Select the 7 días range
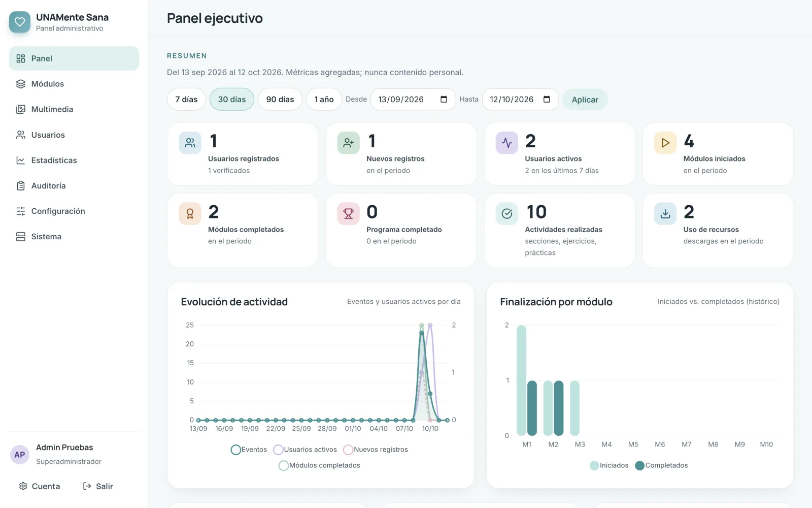Image resolution: width=812 pixels, height=508 pixels. point(186,99)
